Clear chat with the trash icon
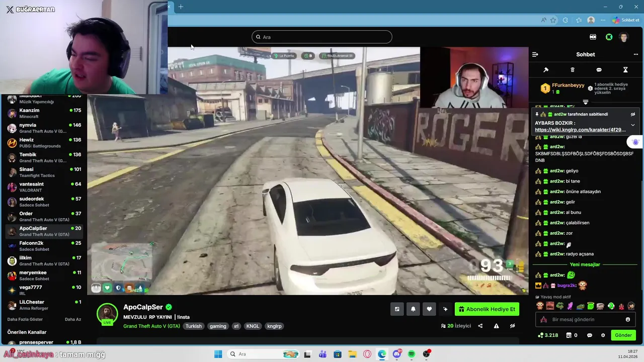This screenshot has width=644, height=362. pos(573,70)
